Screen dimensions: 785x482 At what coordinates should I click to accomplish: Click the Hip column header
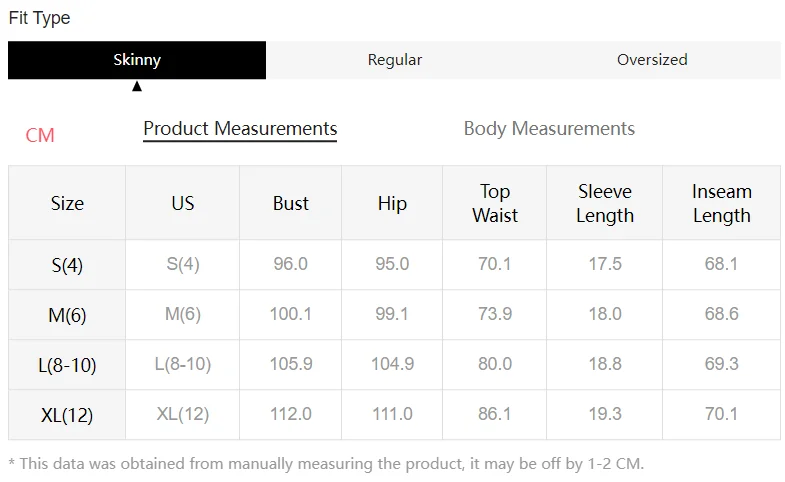point(392,203)
